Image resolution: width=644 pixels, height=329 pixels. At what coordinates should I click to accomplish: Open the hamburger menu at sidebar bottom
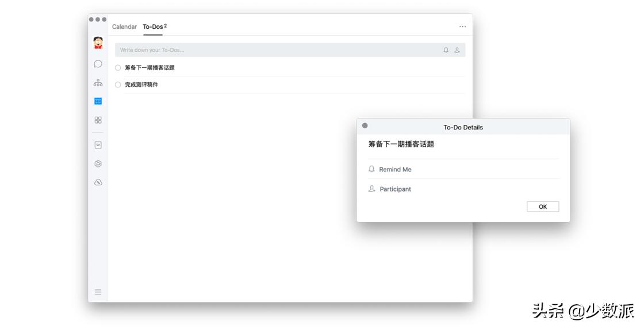[98, 292]
